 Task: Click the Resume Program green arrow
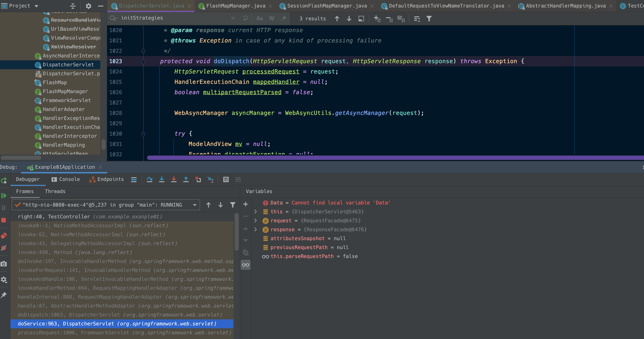[x=4, y=196]
